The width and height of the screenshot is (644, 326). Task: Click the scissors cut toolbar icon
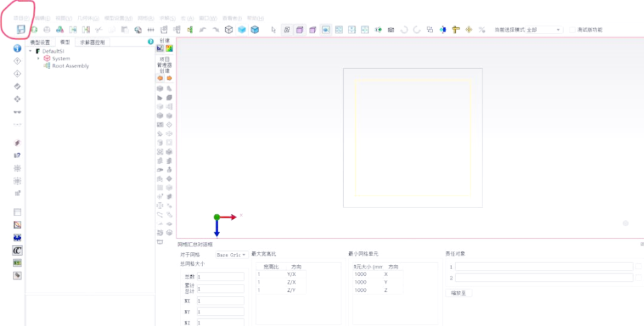coord(99,29)
